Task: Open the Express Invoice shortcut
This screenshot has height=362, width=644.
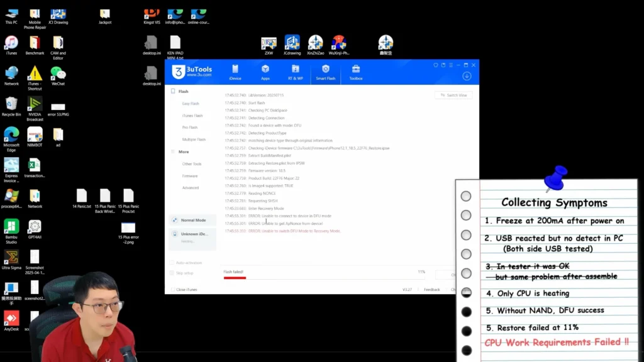Action: [11, 170]
